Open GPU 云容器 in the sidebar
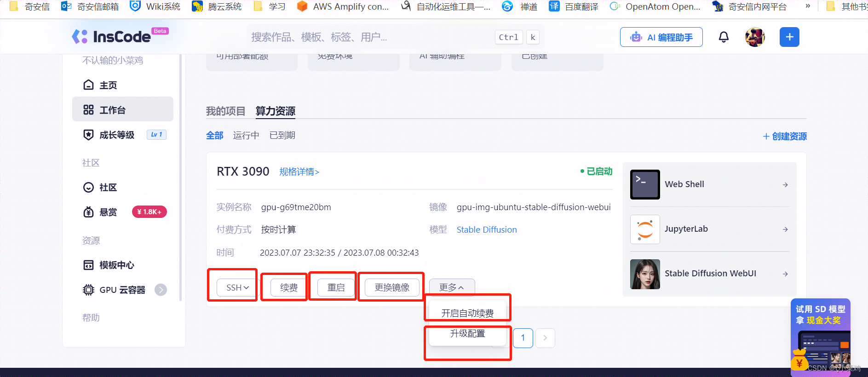 [x=123, y=290]
